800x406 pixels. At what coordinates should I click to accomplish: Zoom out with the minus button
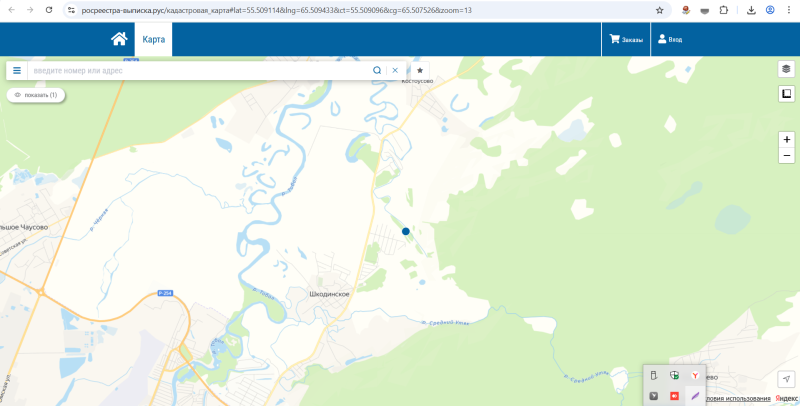point(786,156)
